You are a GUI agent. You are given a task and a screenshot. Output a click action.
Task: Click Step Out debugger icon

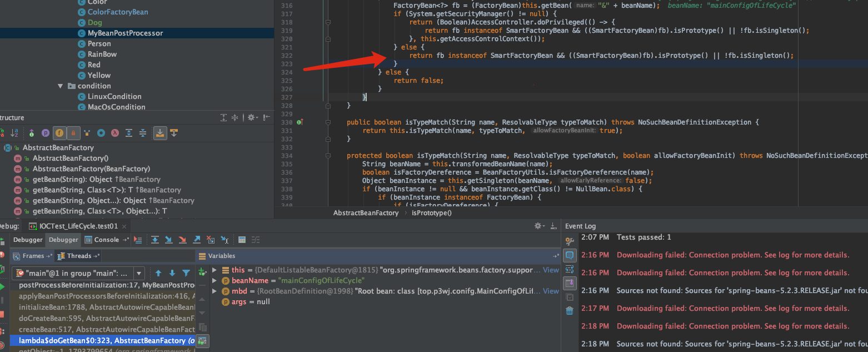197,240
